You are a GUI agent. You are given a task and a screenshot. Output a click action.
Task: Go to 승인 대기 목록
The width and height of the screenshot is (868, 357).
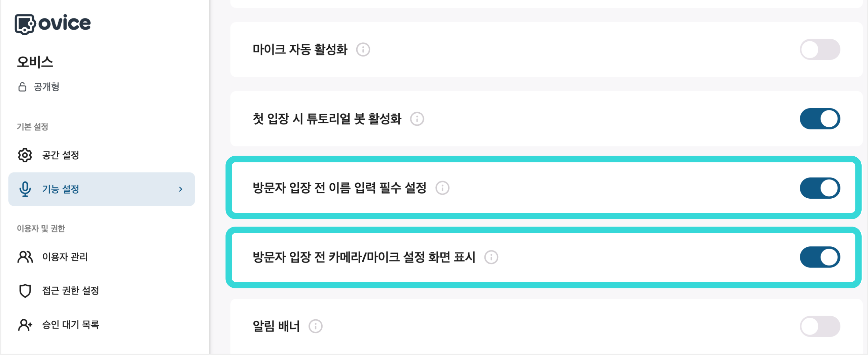click(x=70, y=325)
